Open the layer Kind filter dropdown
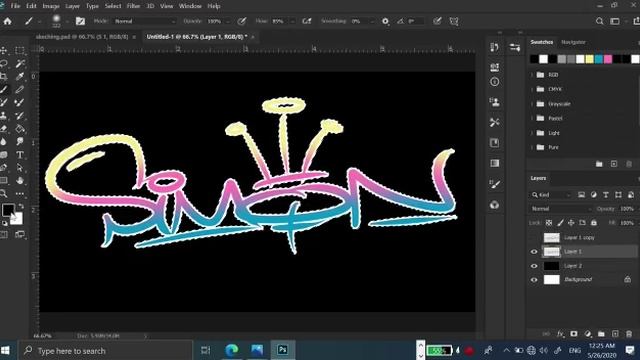This screenshot has height=360, width=640. coord(551,195)
